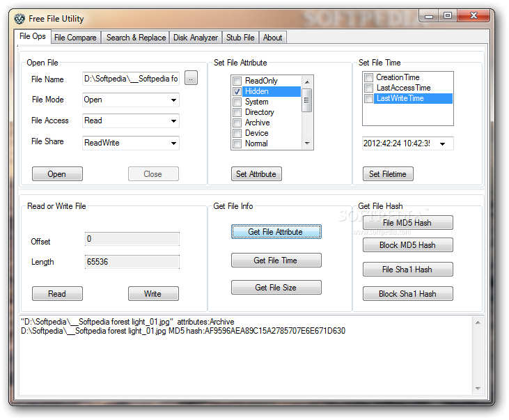Image resolution: width=509 pixels, height=420 pixels.
Task: Tick the Directory attribute checkbox
Action: (x=237, y=112)
